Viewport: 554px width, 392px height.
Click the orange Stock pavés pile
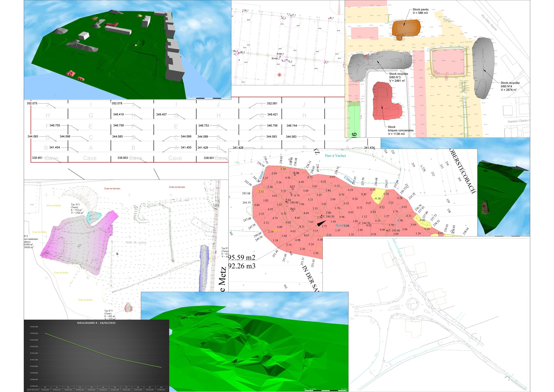click(x=407, y=29)
